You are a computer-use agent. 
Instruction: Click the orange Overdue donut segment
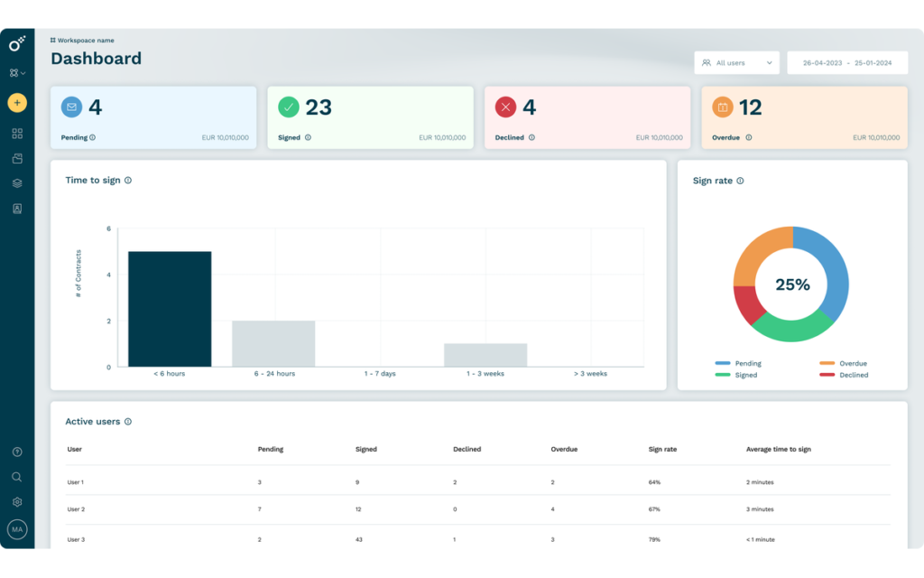click(x=755, y=253)
